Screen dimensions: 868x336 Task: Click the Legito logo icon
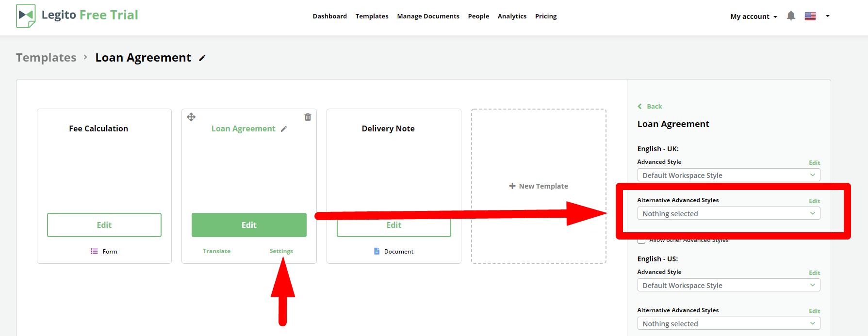click(26, 16)
